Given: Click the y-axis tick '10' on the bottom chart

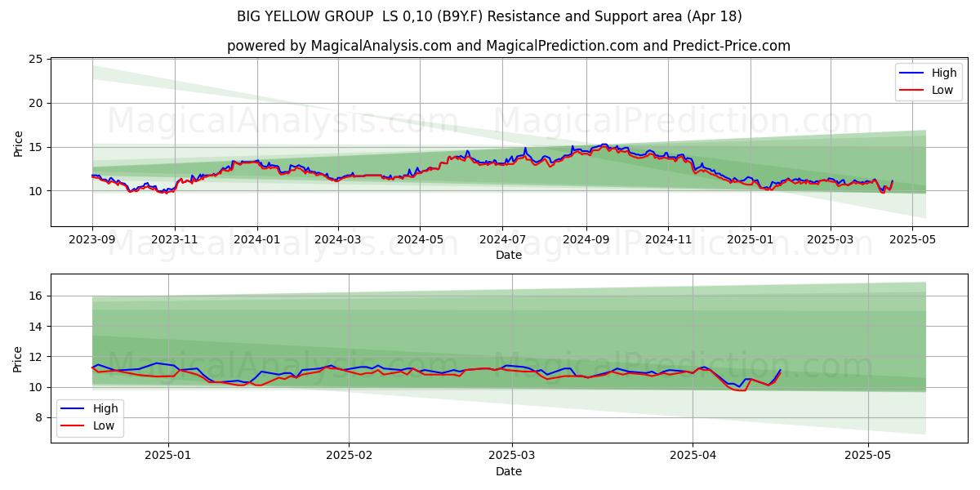Looking at the screenshot, I should (x=36, y=387).
